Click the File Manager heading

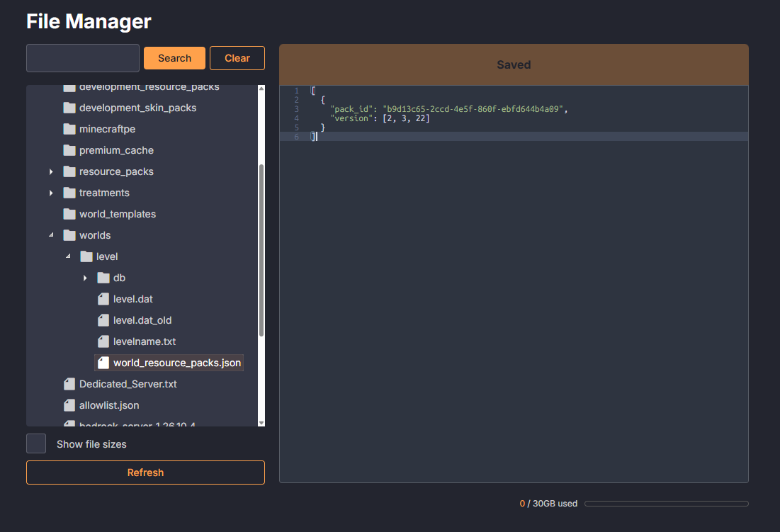pos(89,21)
